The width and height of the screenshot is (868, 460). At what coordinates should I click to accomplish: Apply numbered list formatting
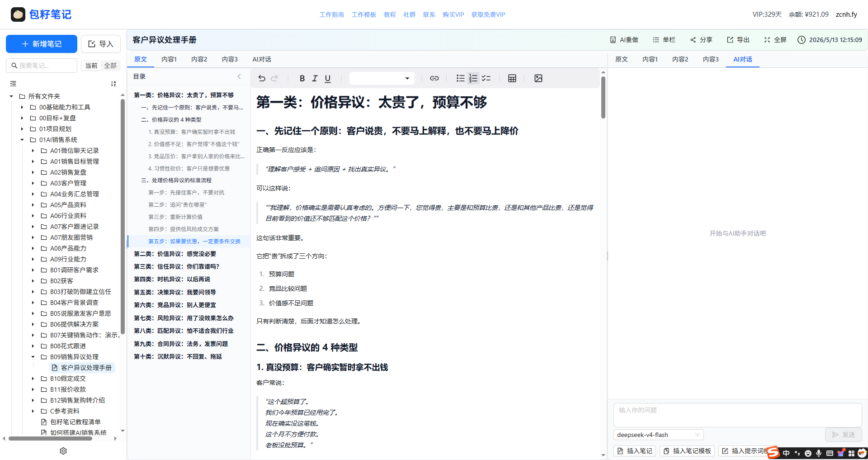point(473,78)
